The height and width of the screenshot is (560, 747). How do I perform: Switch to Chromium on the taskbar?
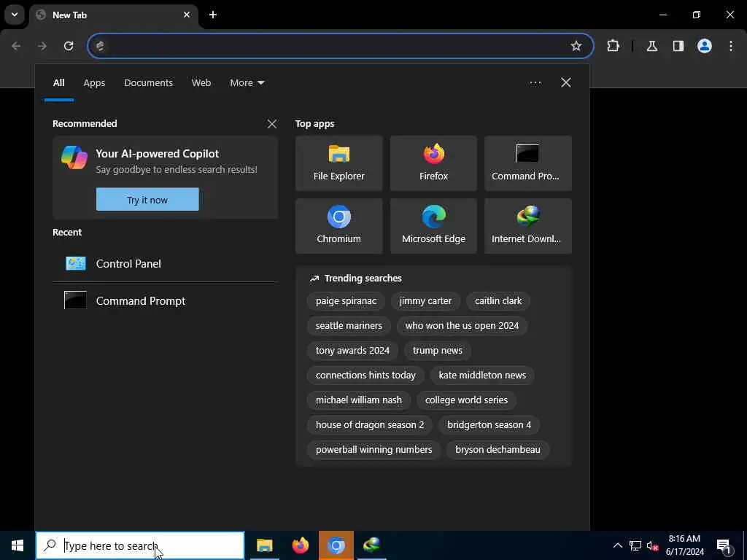coord(336,545)
